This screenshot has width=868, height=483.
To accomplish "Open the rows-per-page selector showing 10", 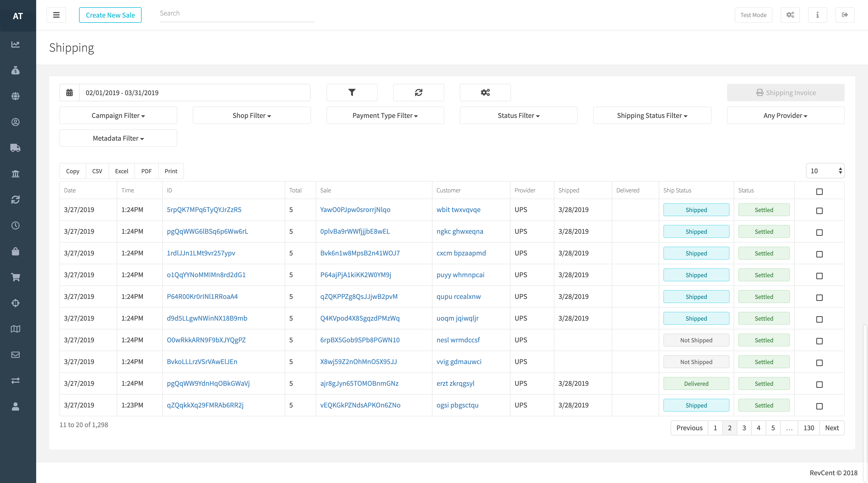I will (x=825, y=171).
